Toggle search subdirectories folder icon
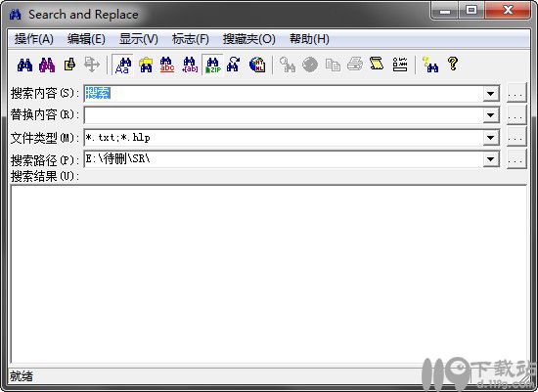538x392 pixels. [x=146, y=65]
